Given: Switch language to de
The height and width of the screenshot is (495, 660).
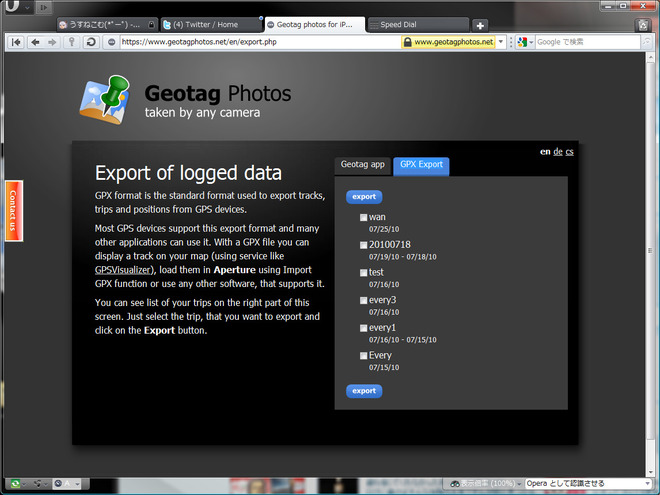Looking at the screenshot, I should tap(558, 152).
